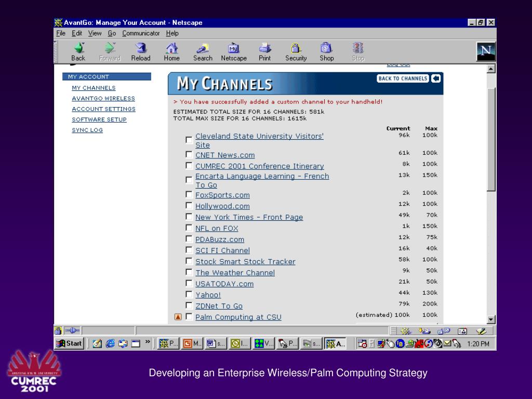Select the CUMREC 2001 Conference Itinerary checkbox
The height and width of the screenshot is (399, 532).
pos(189,166)
